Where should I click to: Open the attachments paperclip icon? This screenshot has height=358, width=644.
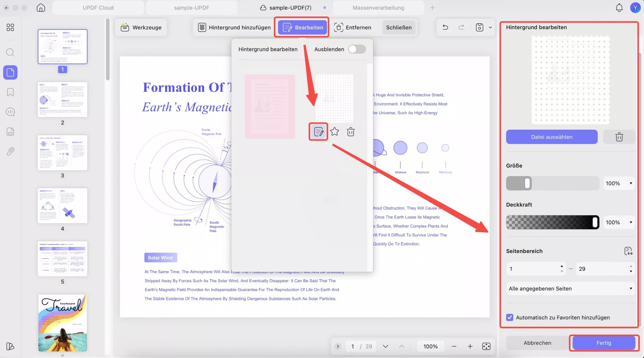tap(10, 151)
